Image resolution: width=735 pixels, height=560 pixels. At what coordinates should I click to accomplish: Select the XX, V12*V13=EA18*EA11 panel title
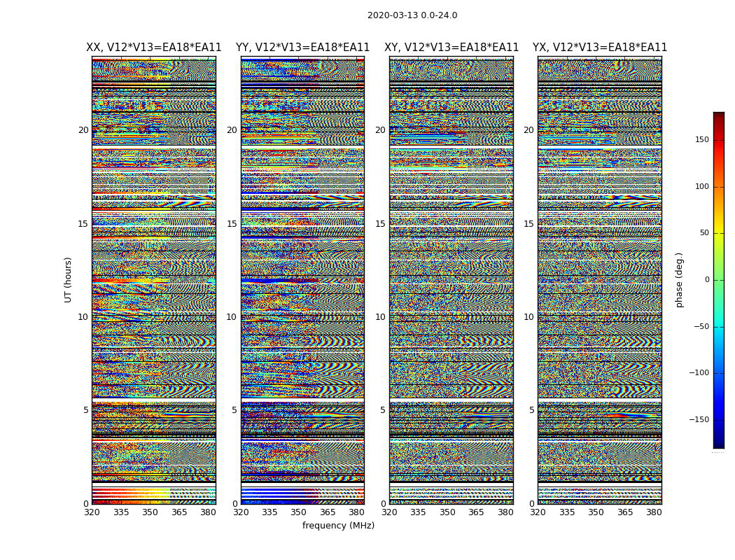153,48
